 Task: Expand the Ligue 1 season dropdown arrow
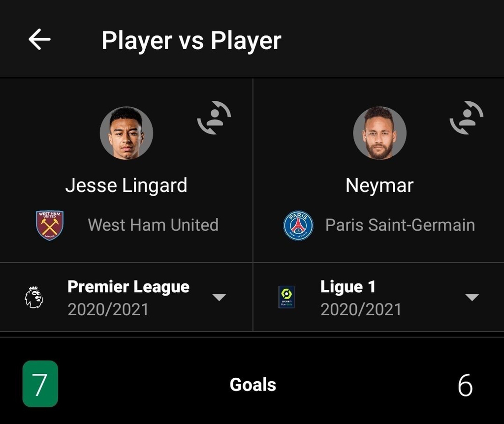coord(472,297)
